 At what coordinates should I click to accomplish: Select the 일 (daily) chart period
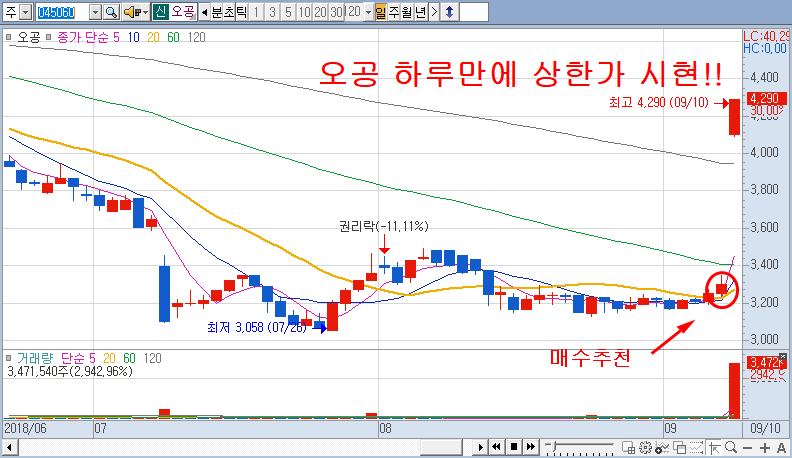click(381, 12)
